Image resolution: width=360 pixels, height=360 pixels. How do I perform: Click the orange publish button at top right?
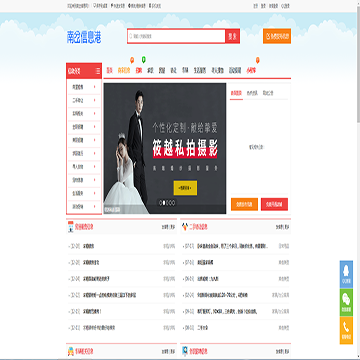tap(277, 36)
